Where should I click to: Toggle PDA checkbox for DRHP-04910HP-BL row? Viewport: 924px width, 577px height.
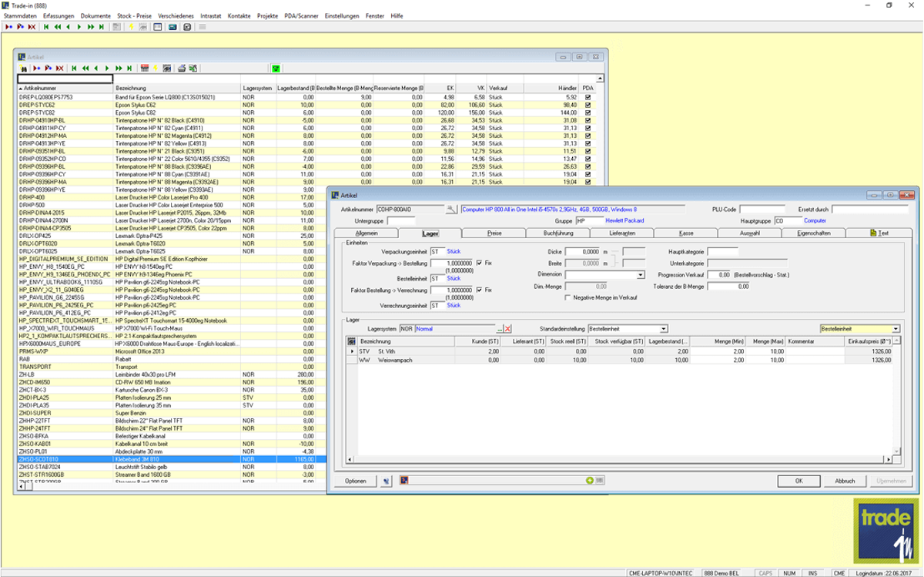588,120
